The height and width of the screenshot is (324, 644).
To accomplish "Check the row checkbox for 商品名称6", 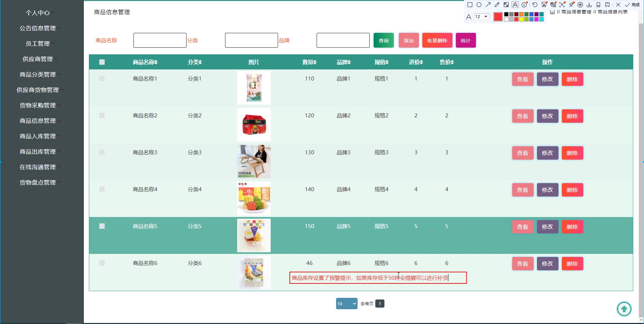I will point(102,263).
